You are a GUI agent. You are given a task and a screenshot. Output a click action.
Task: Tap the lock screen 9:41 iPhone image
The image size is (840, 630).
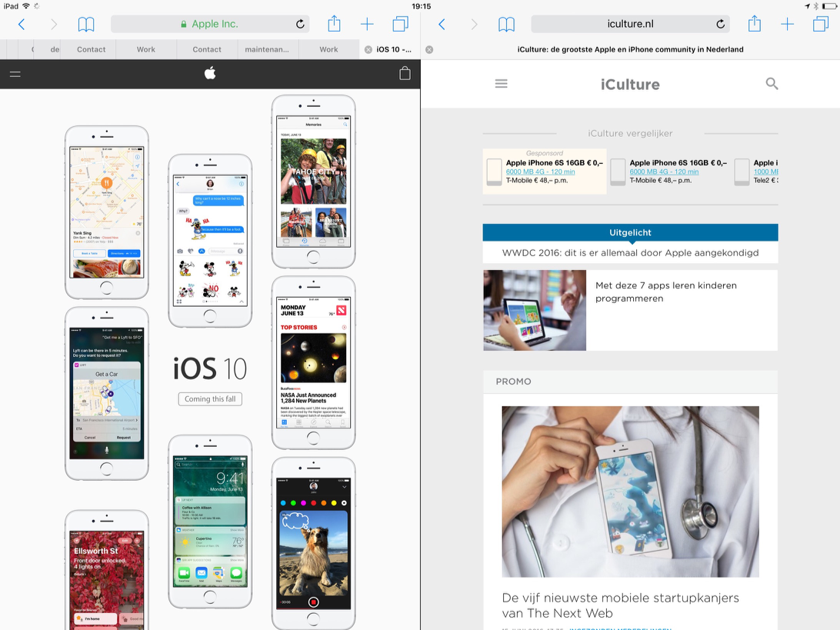(x=210, y=522)
